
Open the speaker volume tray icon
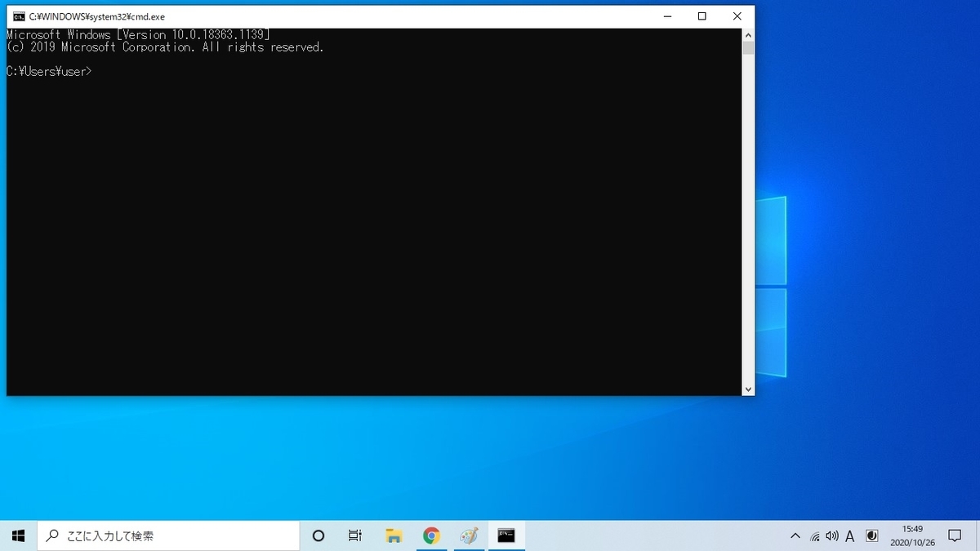[832, 536]
